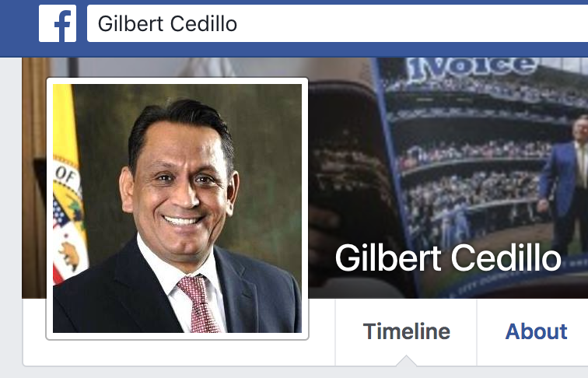Click the white f letter in logo
Image resolution: width=588 pixels, height=378 pixels.
63,26
